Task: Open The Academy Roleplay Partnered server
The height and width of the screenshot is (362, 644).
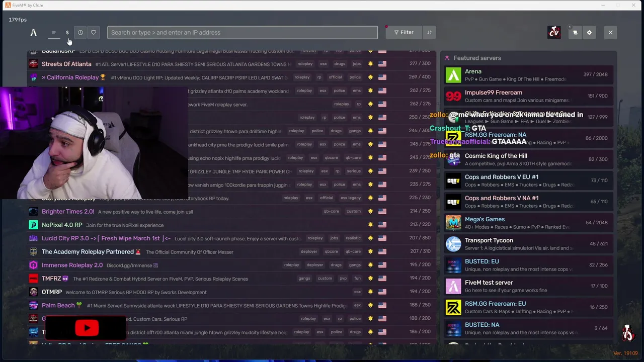Action: coord(231,252)
